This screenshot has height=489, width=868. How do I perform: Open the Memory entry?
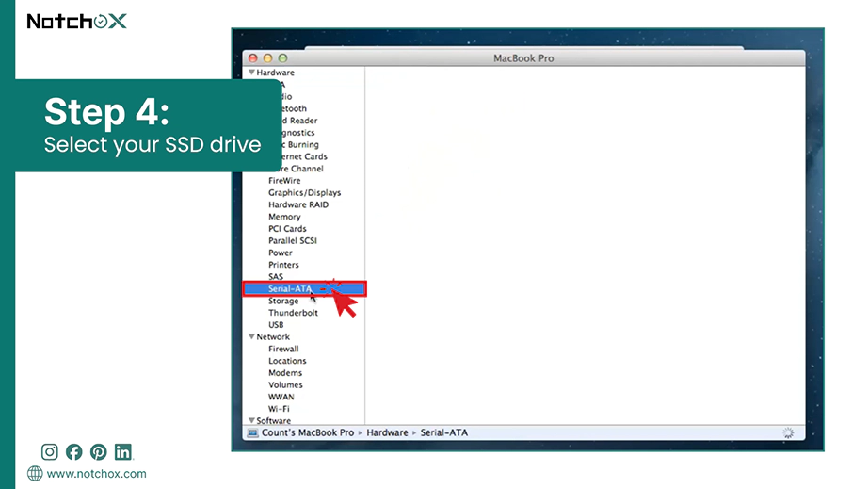pyautogui.click(x=284, y=217)
